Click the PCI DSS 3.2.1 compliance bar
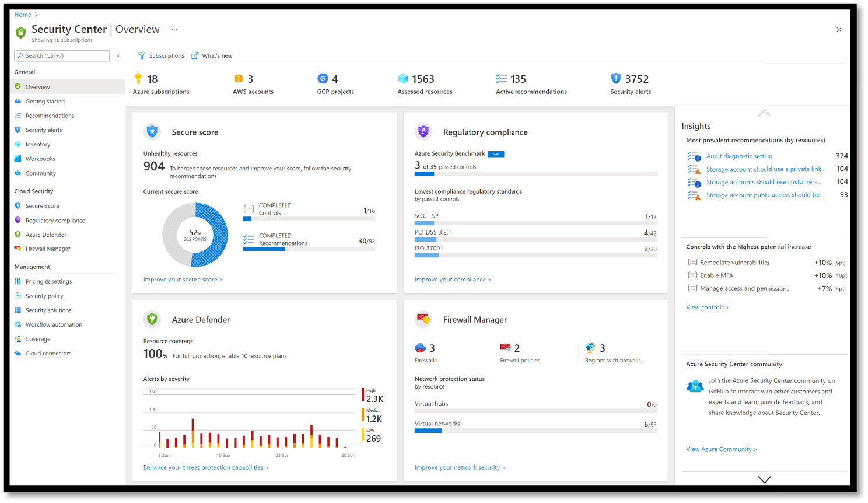868x503 pixels. point(535,239)
